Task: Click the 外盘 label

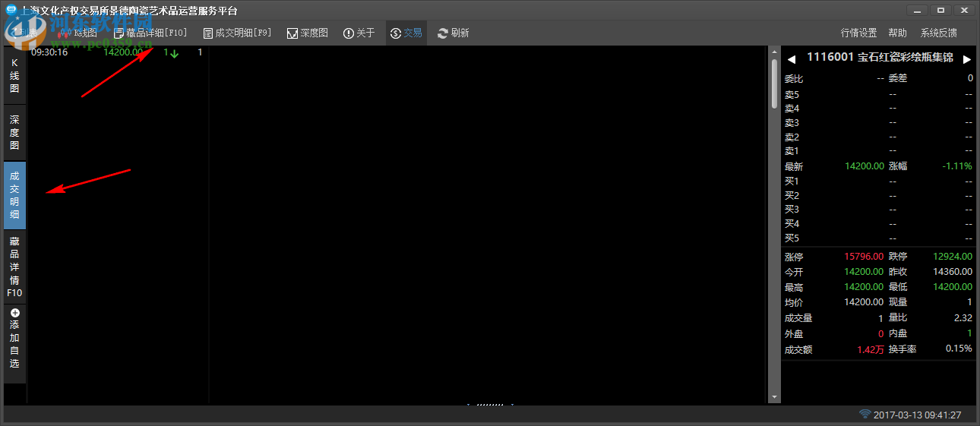Action: point(794,333)
